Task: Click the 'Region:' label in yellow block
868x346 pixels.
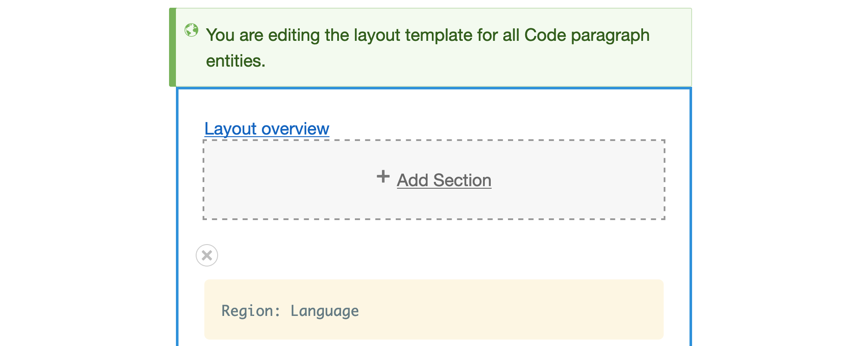Action: pyautogui.click(x=251, y=311)
